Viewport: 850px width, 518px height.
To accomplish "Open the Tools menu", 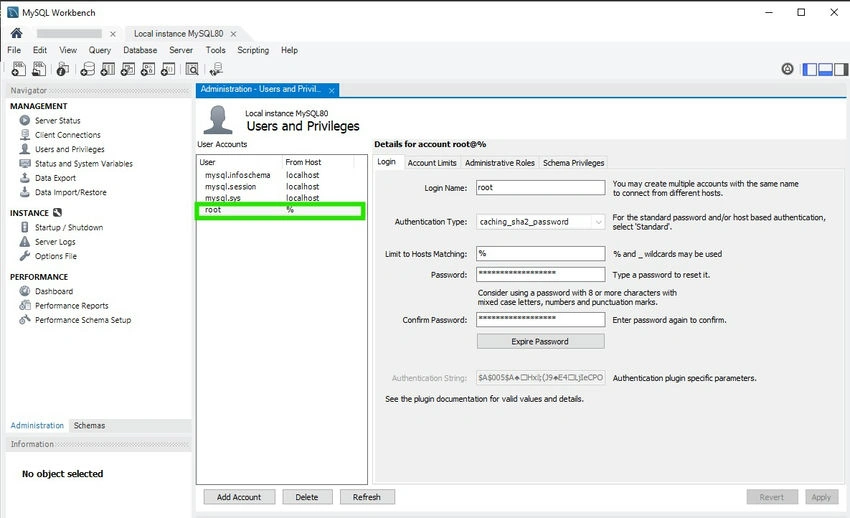I will coord(215,50).
